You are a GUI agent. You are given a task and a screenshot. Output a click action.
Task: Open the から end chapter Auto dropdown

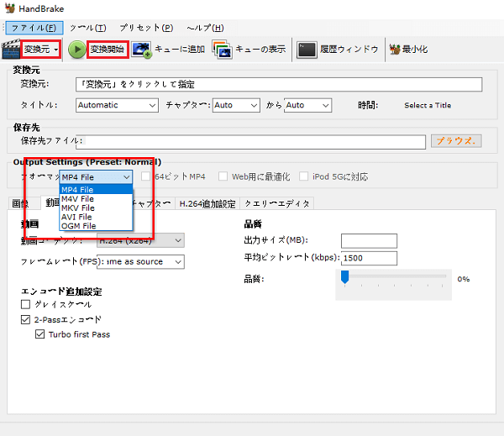(x=308, y=105)
